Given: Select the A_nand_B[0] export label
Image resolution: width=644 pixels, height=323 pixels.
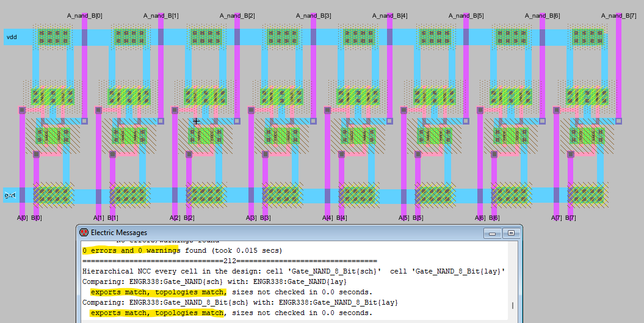Looking at the screenshot, I should tap(84, 15).
